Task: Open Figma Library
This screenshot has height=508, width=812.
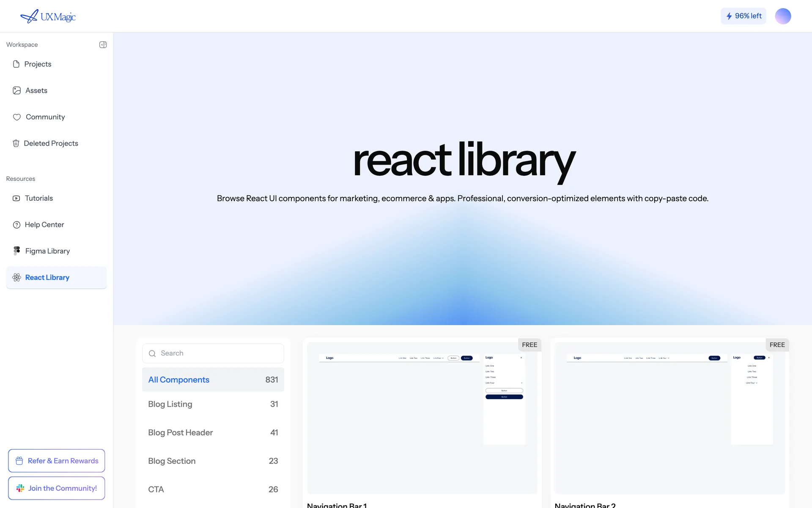Action: (57, 251)
